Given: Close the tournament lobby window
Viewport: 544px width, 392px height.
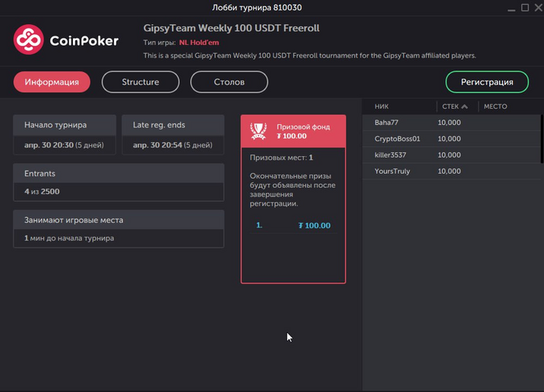Looking at the screenshot, I should [539, 8].
